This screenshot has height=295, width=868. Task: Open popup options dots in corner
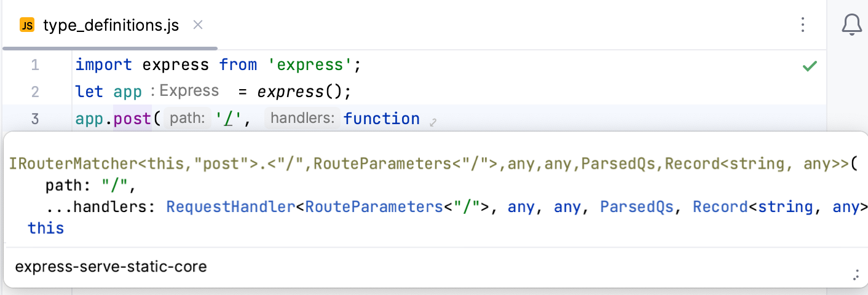coord(856,275)
